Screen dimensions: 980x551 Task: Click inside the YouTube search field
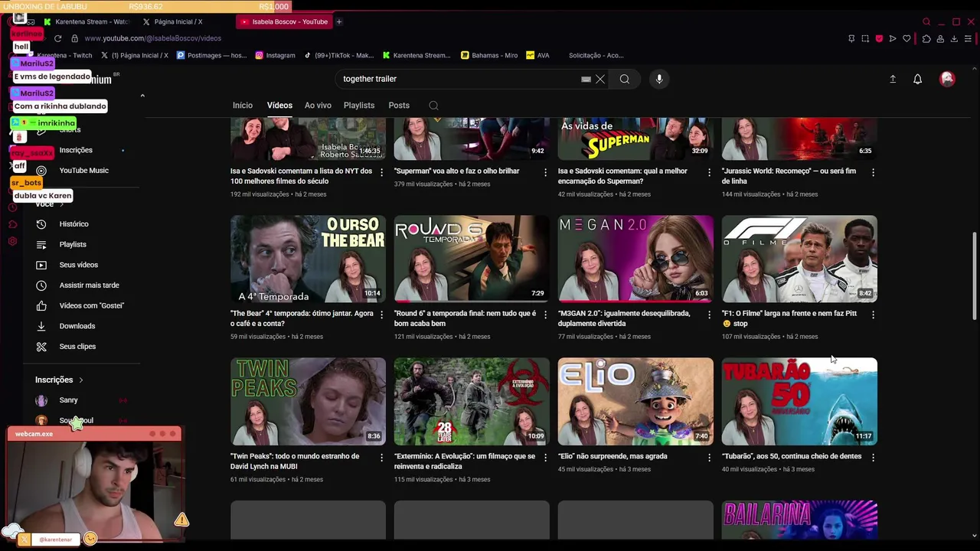tap(459, 79)
